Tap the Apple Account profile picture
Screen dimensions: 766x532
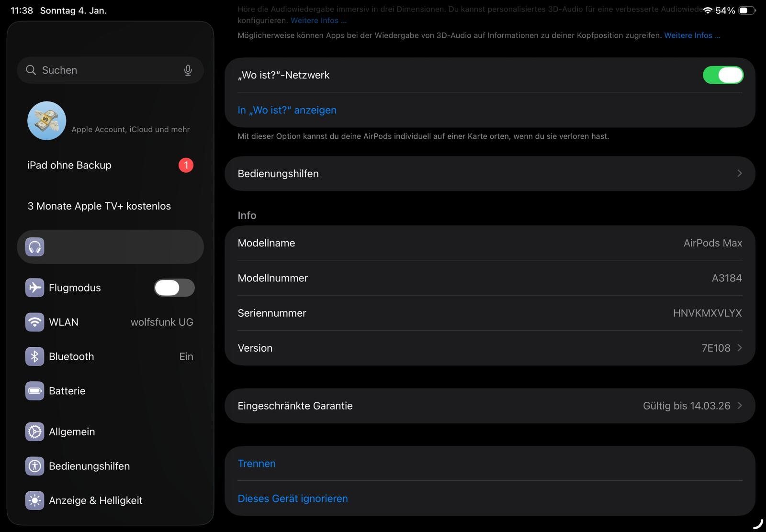(x=47, y=121)
